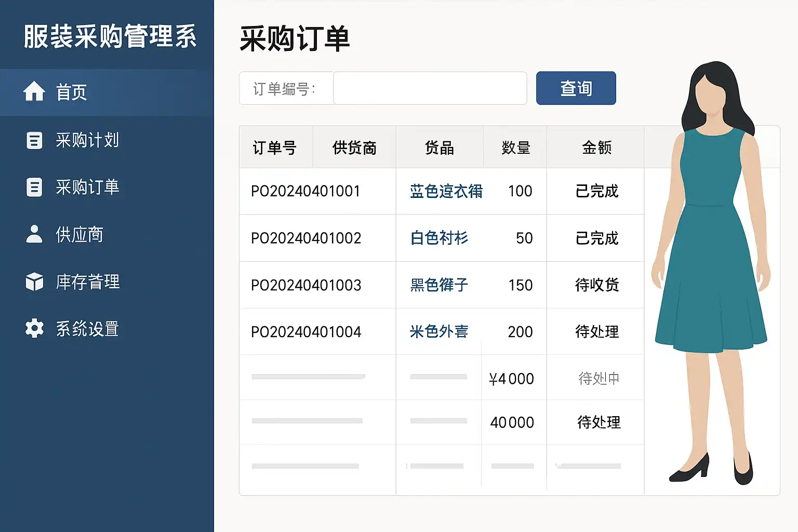The width and height of the screenshot is (798, 532).
Task: Select the 米色 product link in fourth row
Action: pyautogui.click(x=439, y=331)
